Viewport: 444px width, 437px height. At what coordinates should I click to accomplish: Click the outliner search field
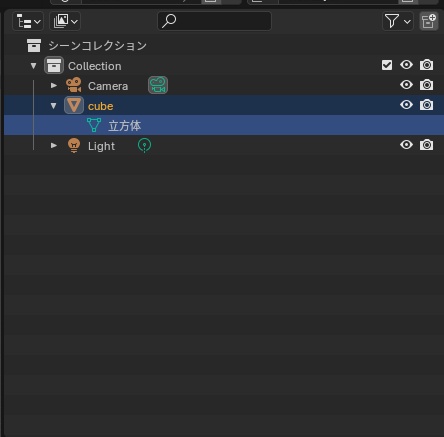[x=214, y=21]
